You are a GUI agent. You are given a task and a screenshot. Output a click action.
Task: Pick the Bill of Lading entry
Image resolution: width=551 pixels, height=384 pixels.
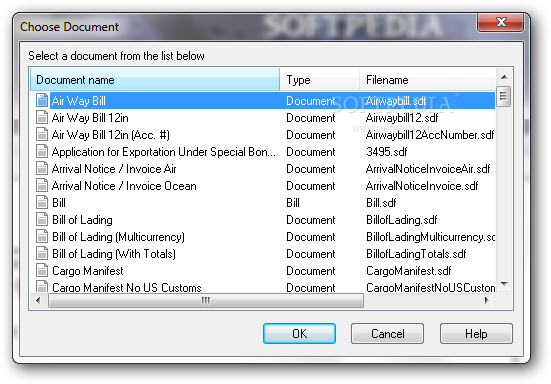coord(82,220)
